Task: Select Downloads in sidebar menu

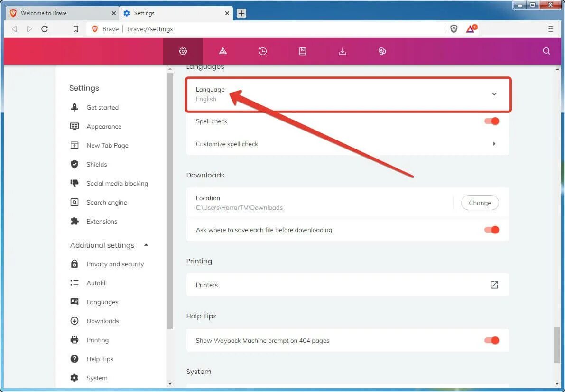Action: coord(102,321)
